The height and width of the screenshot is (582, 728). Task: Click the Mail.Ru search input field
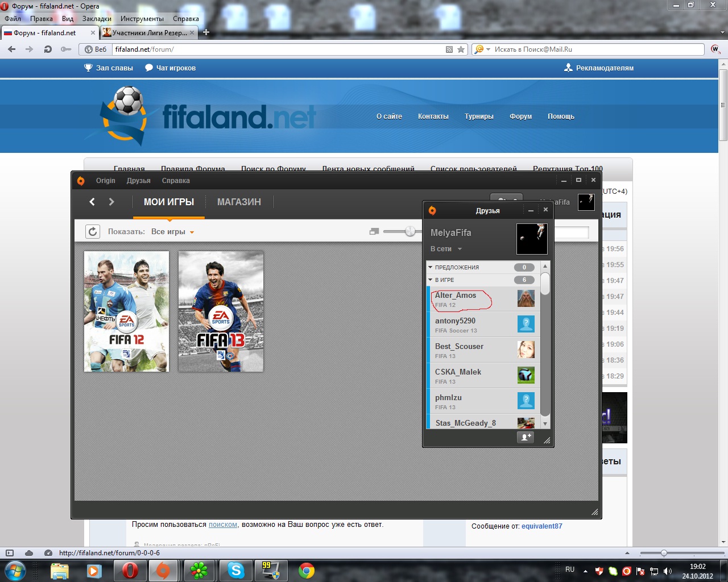pyautogui.click(x=597, y=49)
